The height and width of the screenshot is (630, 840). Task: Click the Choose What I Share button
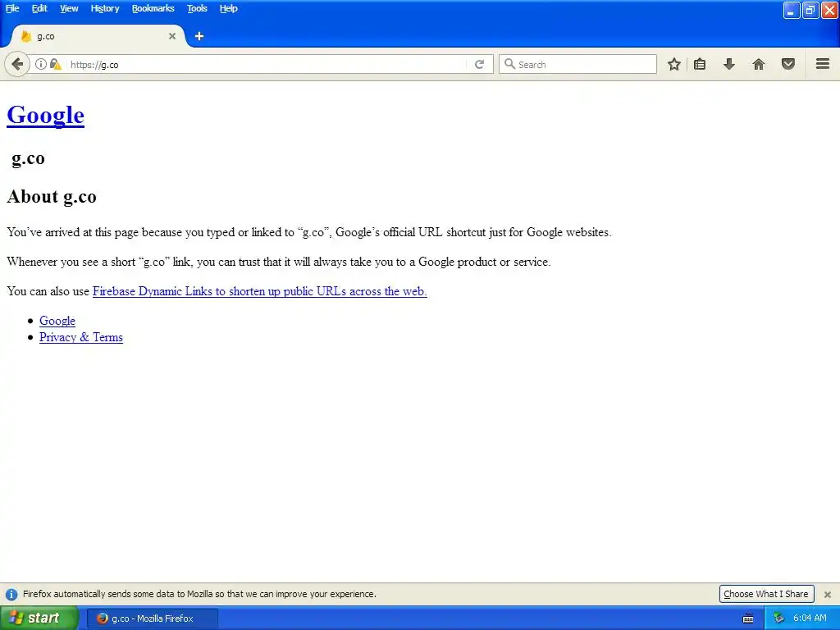click(x=766, y=594)
